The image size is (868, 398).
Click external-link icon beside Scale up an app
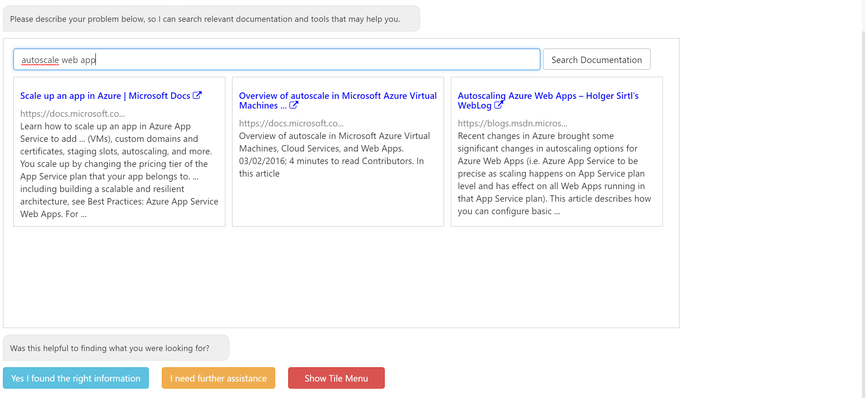pos(197,95)
